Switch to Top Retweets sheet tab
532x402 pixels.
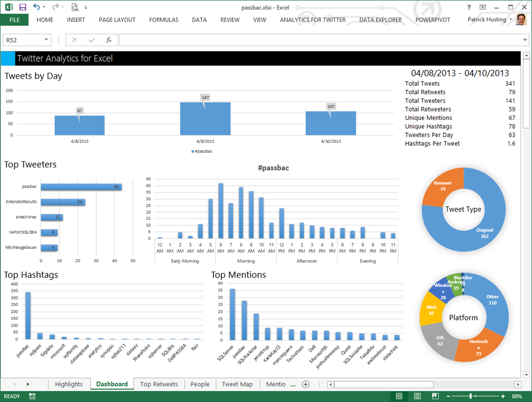(159, 384)
